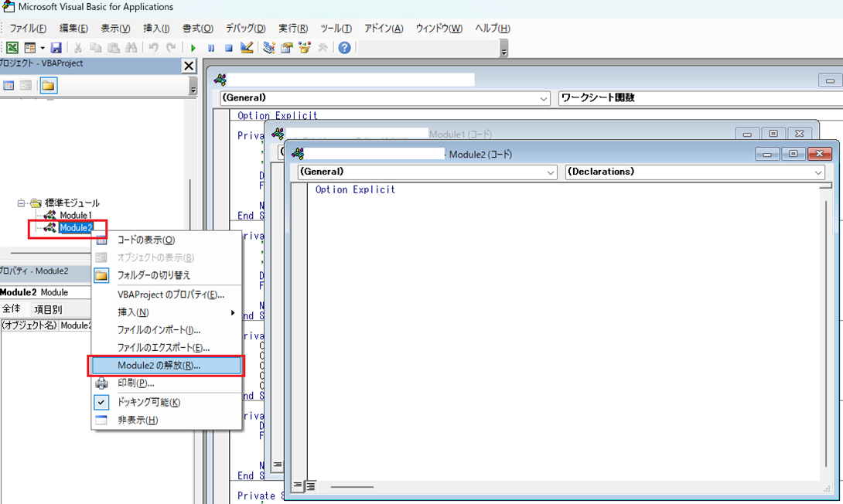Click the Copy toolbar icon
Viewport: 843px width, 504px height.
(x=96, y=48)
